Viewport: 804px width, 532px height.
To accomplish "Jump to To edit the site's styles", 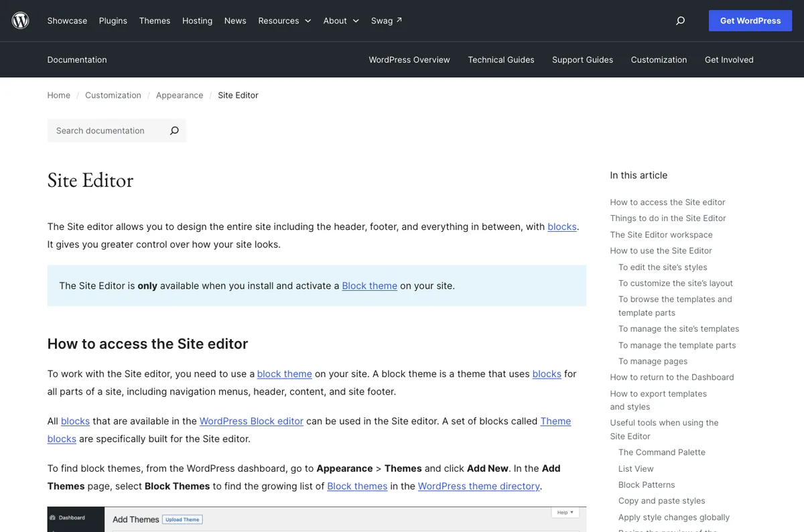I will [x=663, y=267].
